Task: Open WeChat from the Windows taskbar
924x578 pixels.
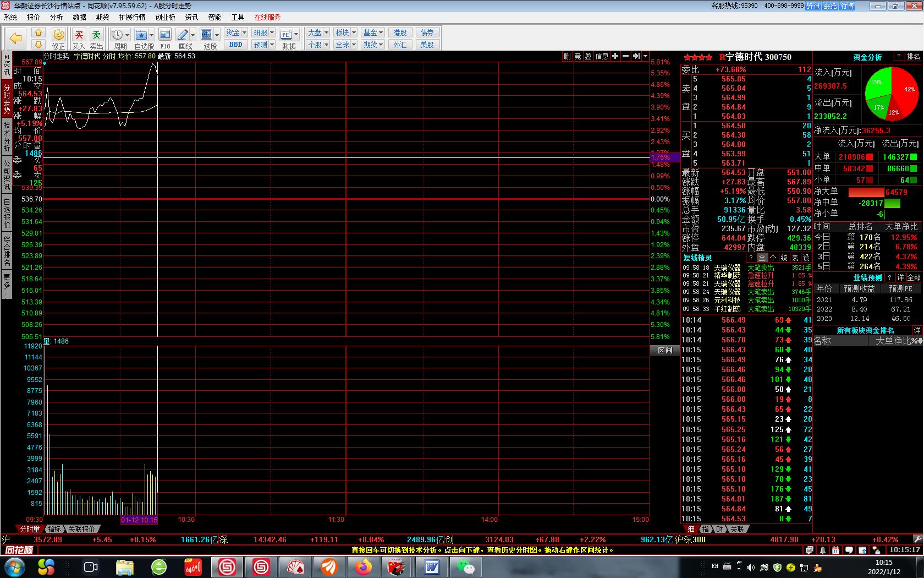Action: 465,566
